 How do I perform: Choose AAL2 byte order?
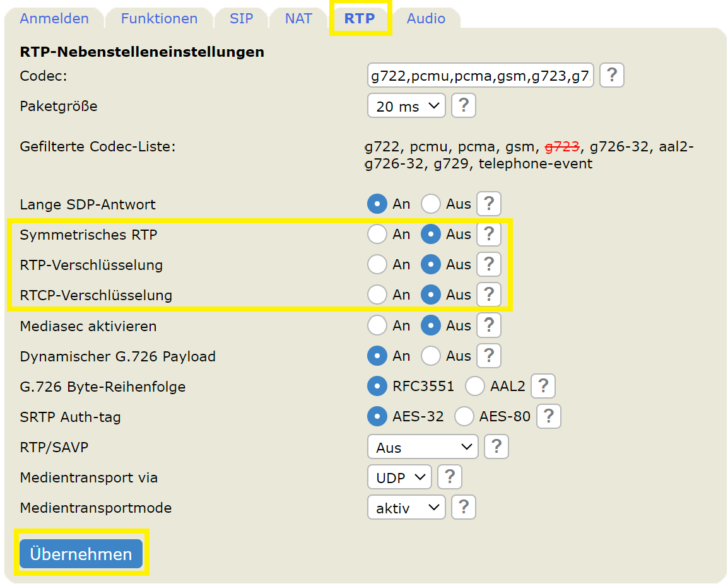pos(475,386)
